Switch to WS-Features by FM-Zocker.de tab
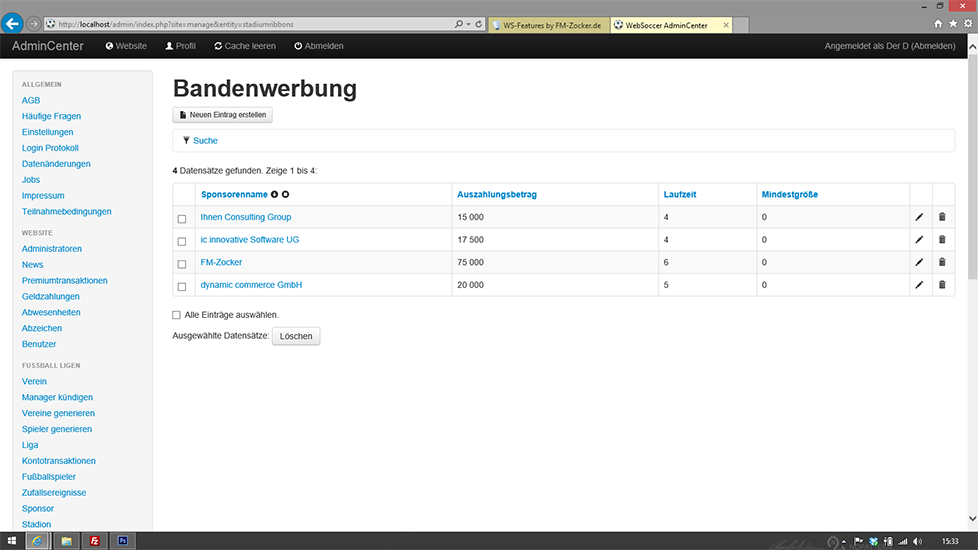The width and height of the screenshot is (978, 550). pyautogui.click(x=550, y=24)
